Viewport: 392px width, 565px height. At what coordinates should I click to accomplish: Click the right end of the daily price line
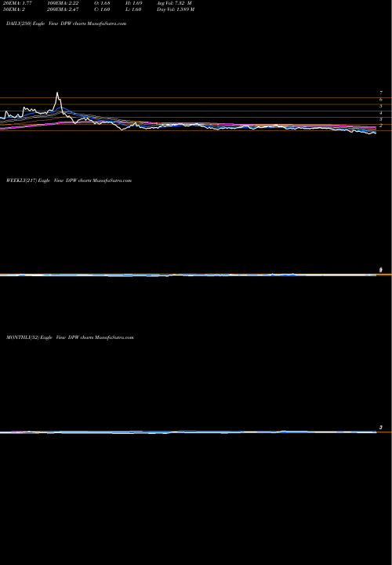(x=376, y=133)
